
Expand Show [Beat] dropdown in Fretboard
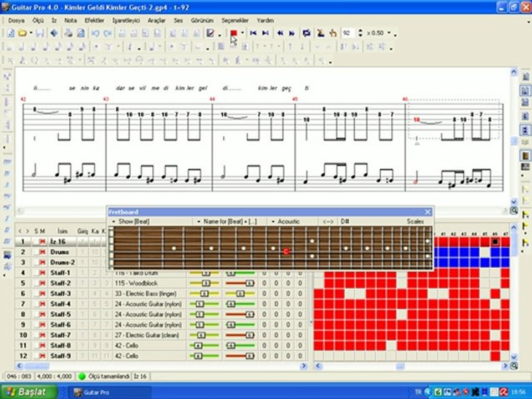(114, 222)
